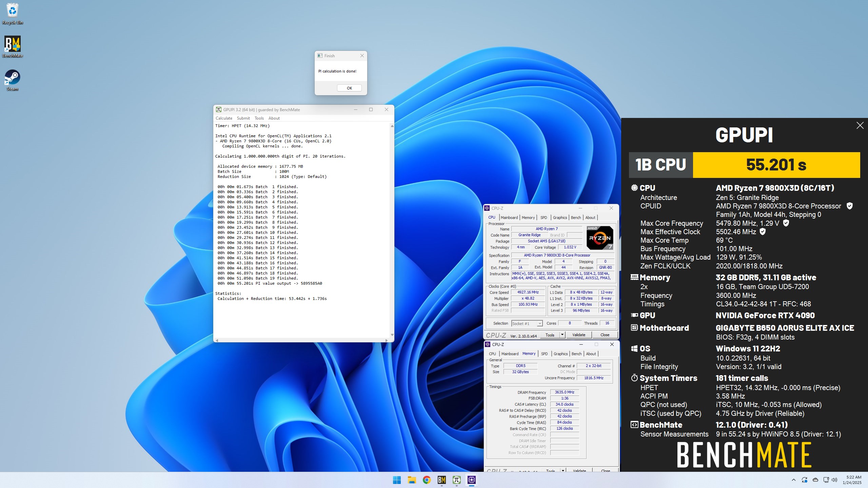Open File Explorer from the taskbar
This screenshot has width=868, height=488.
coord(412,480)
